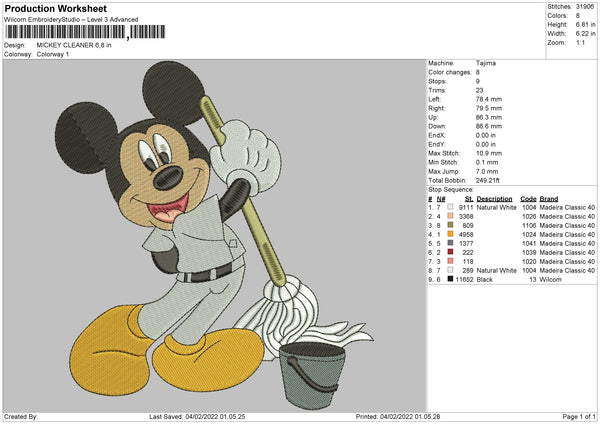Click the 'Wilcom' brand in the Black row
The width and height of the screenshot is (600, 424).
point(550,279)
